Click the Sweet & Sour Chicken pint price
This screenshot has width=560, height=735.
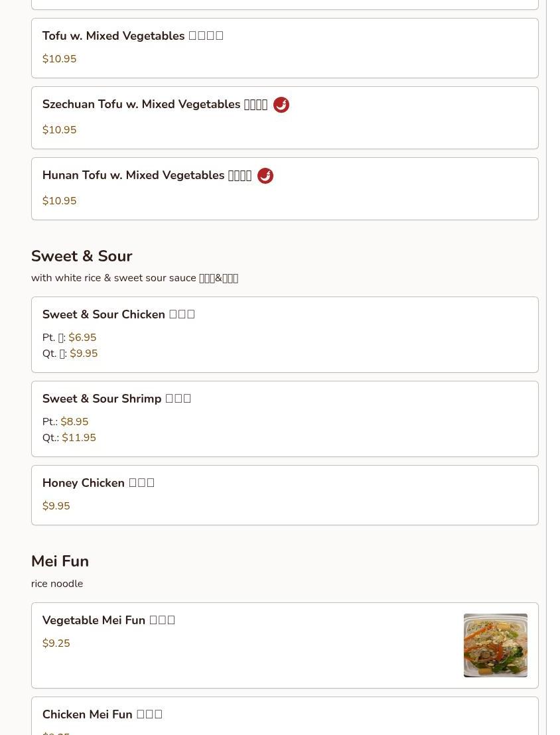[82, 338]
